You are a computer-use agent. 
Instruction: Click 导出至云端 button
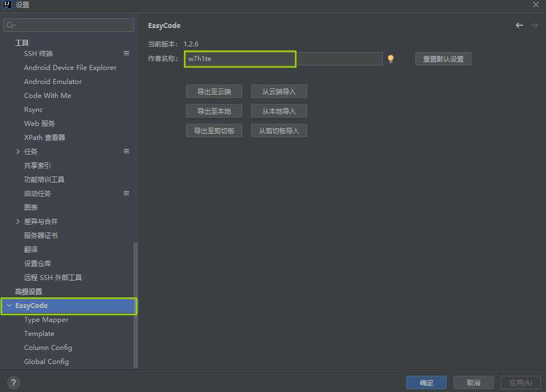click(x=214, y=91)
